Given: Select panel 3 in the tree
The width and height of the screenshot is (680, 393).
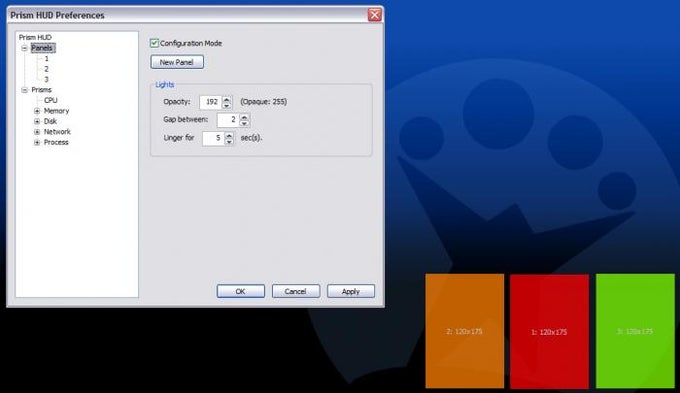Looking at the screenshot, I should pos(46,79).
